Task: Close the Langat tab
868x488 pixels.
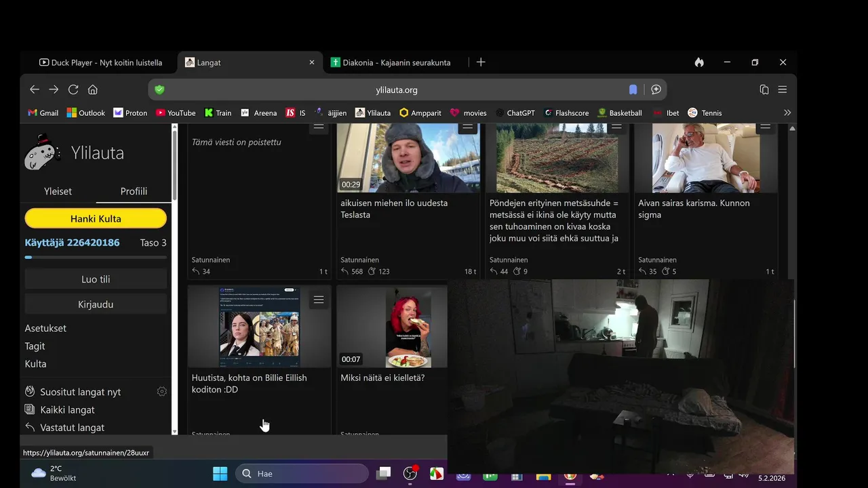Action: point(312,62)
